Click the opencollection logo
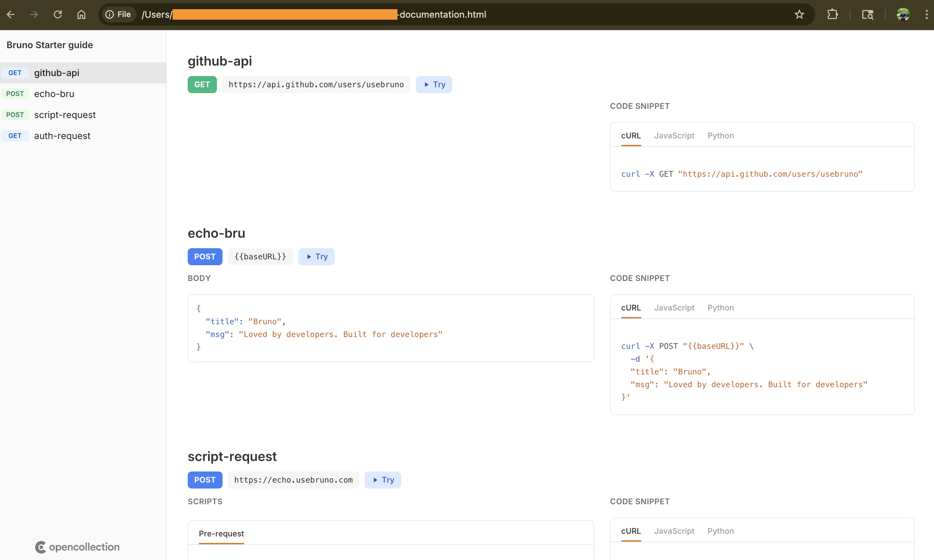This screenshot has height=560, width=934. (77, 547)
